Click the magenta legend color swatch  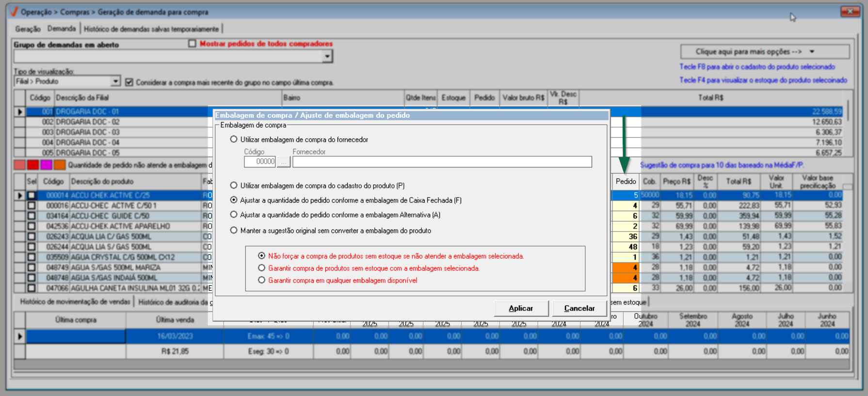[x=46, y=165]
